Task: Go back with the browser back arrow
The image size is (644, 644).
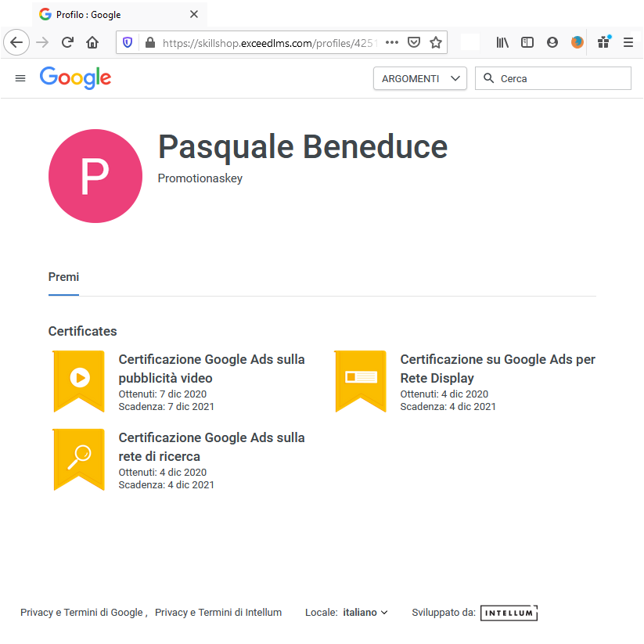Action: (x=16, y=42)
